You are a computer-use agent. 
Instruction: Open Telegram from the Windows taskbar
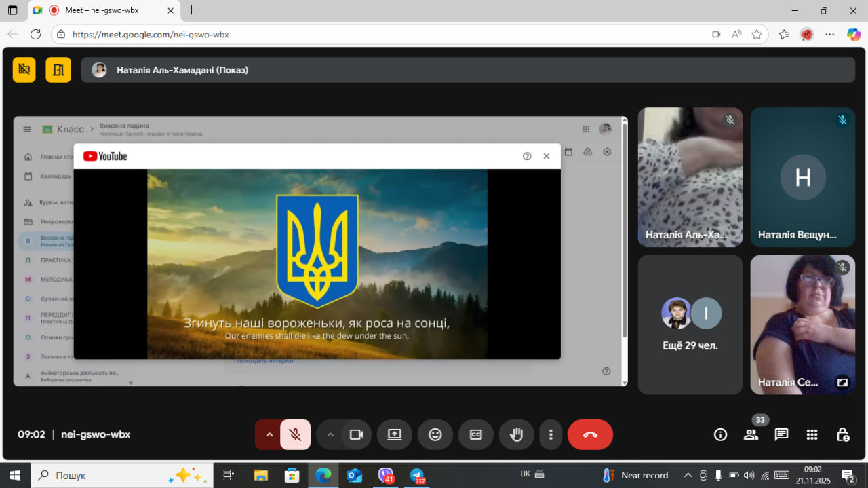click(x=416, y=475)
